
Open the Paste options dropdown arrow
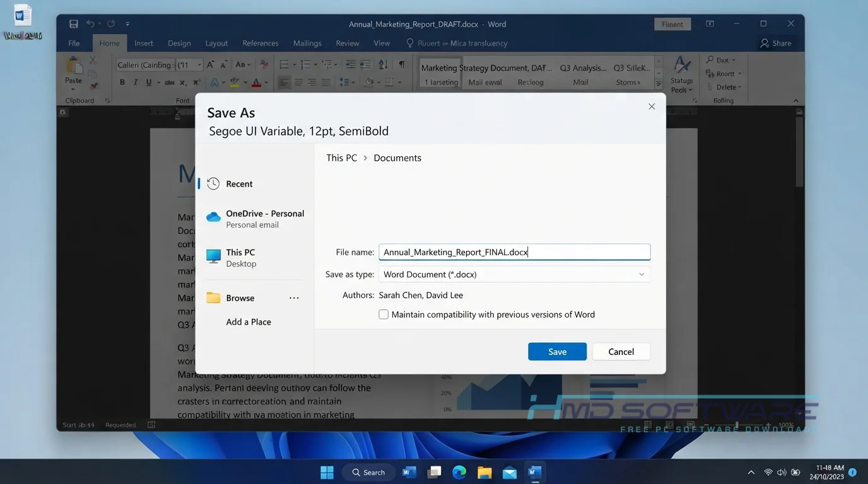coord(74,89)
